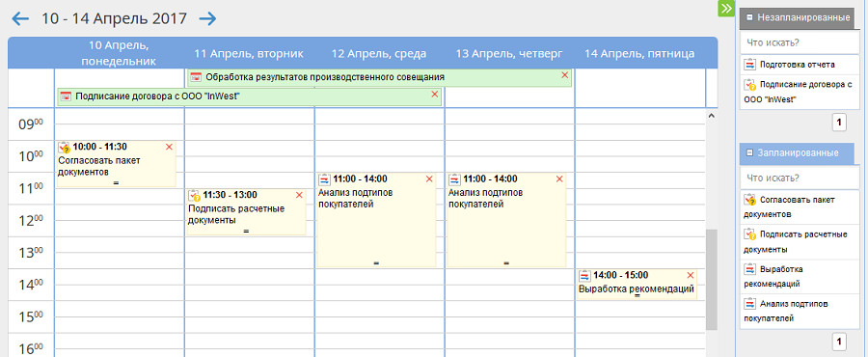Click the 09:00 time label
The image size is (868, 357).
31,124
